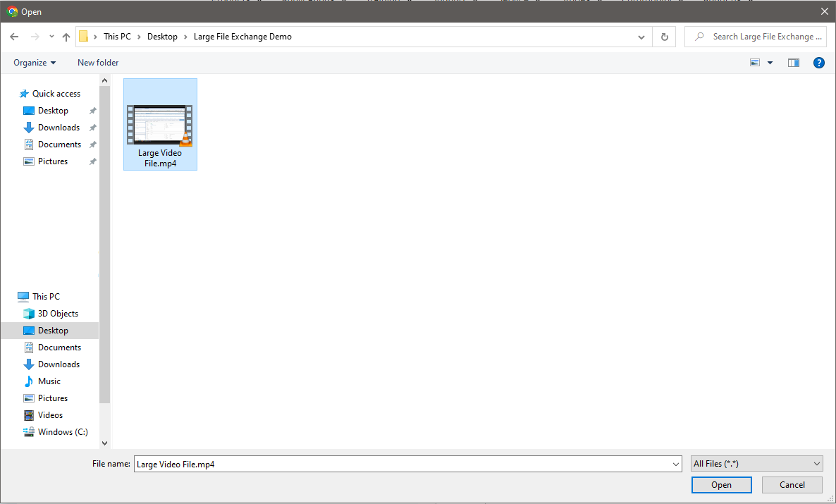Expand the views options arrow
Image resolution: width=836 pixels, height=504 pixels.
(770, 62)
